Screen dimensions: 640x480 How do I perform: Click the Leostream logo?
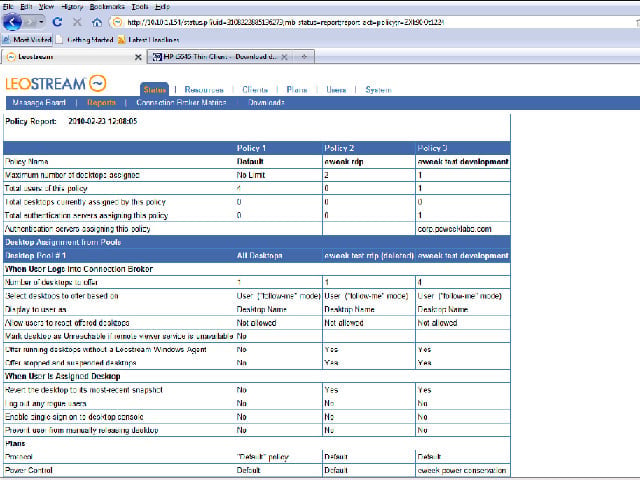[56, 84]
